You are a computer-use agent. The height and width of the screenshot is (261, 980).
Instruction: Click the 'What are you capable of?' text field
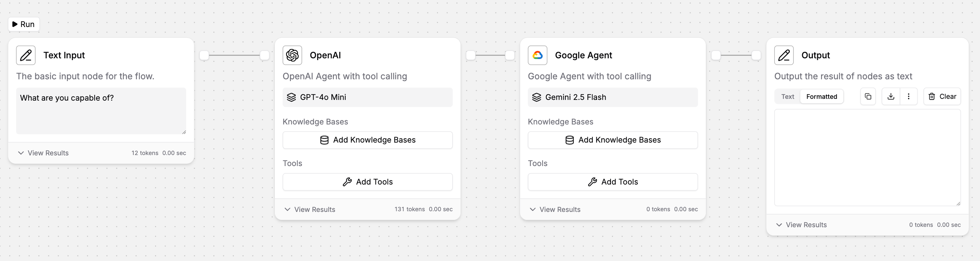pyautogui.click(x=101, y=111)
